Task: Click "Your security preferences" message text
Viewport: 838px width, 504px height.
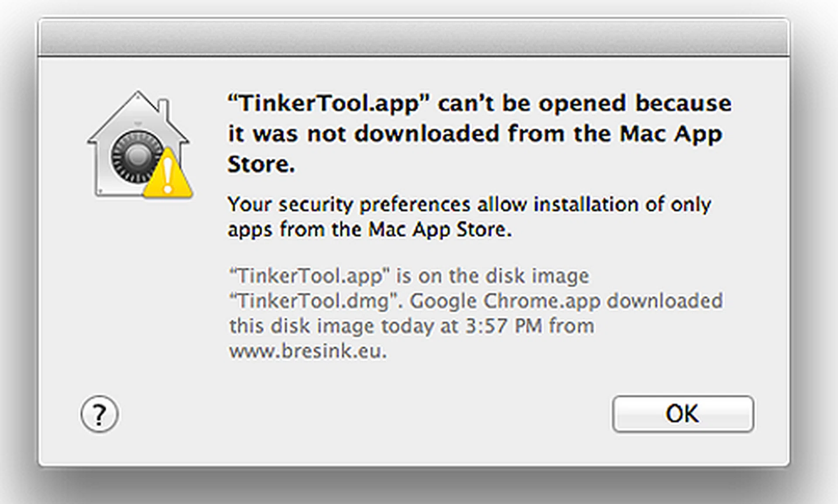Action: click(349, 204)
